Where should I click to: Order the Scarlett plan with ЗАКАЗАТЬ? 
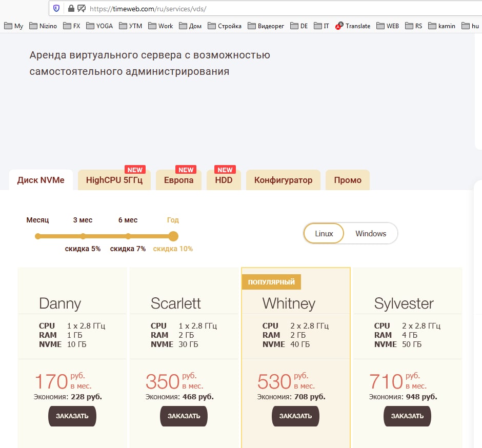click(x=184, y=416)
